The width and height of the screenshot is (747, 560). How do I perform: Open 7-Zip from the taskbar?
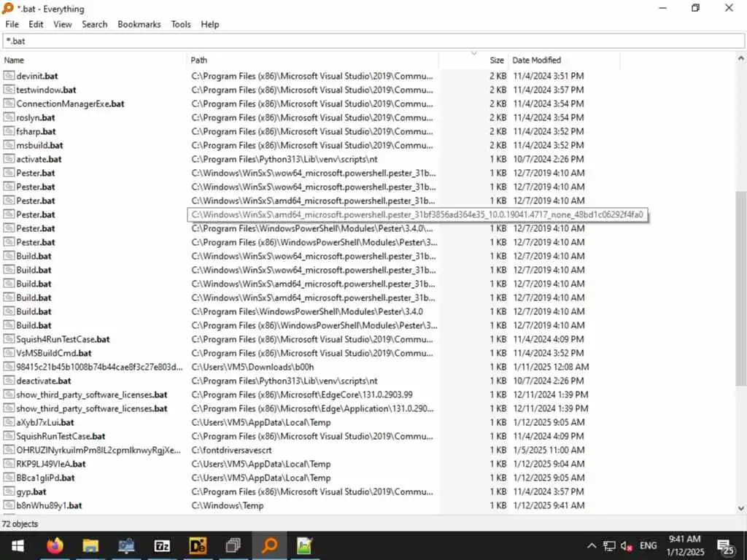click(162, 545)
